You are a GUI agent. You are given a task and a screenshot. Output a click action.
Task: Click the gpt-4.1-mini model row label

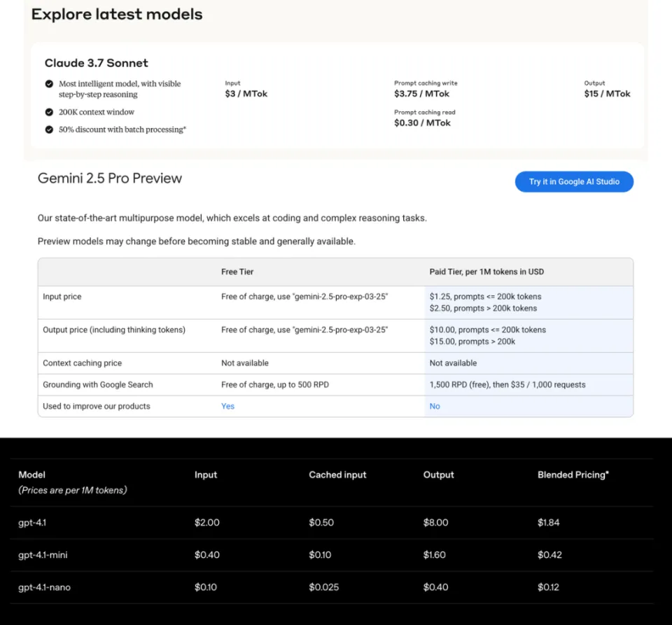pyautogui.click(x=43, y=555)
